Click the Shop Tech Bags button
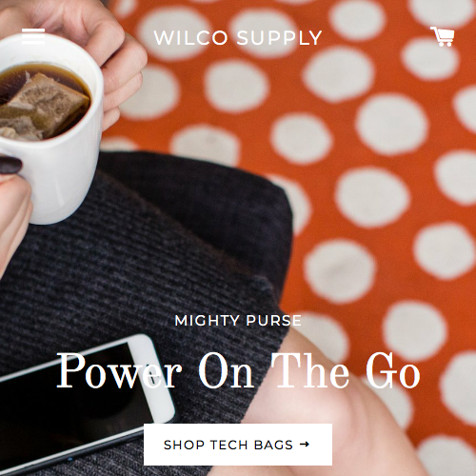 tap(238, 445)
